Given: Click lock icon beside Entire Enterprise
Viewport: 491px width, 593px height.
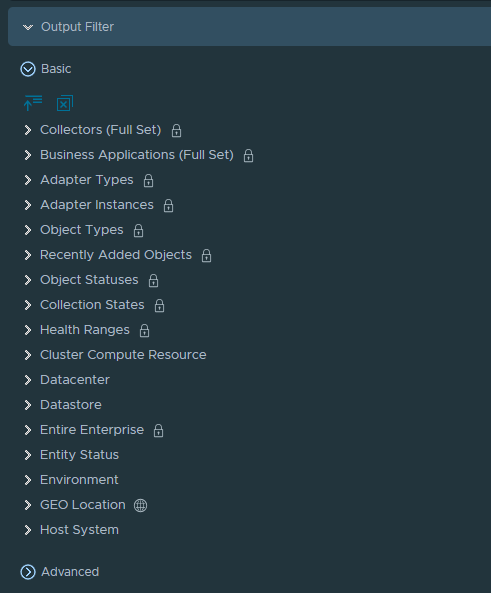Looking at the screenshot, I should [158, 430].
